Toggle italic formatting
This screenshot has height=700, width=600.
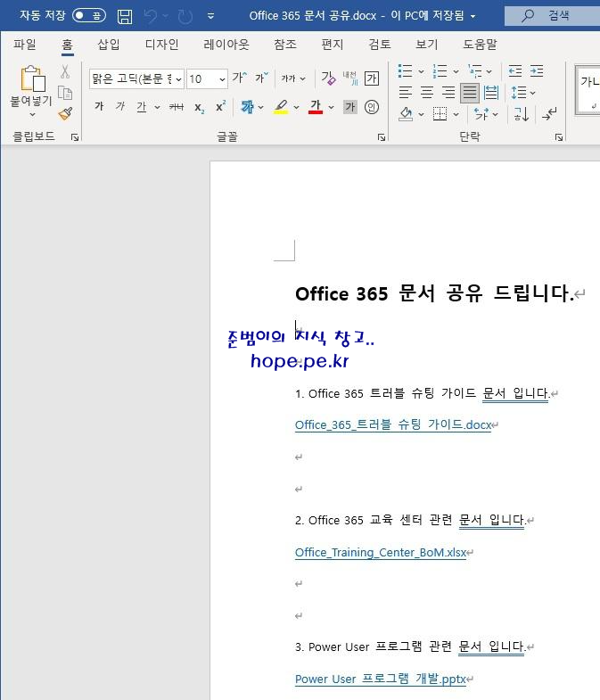120,107
